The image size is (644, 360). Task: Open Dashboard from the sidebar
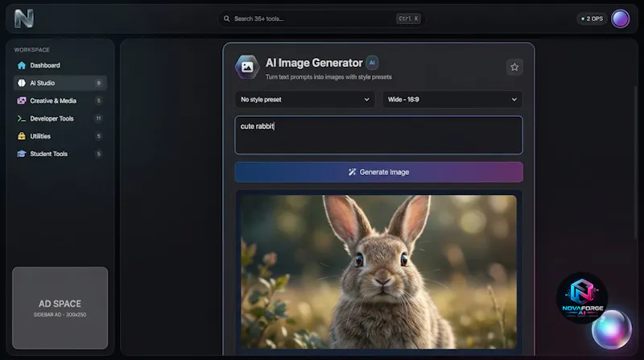(60, 65)
